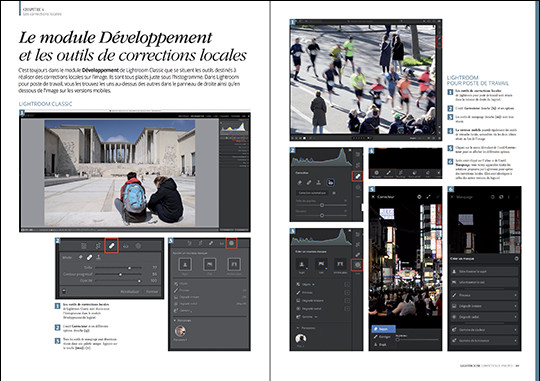The image size is (540, 381).
Task: Select Dupl. mode in mobile Correcteur
Action: 381,344
